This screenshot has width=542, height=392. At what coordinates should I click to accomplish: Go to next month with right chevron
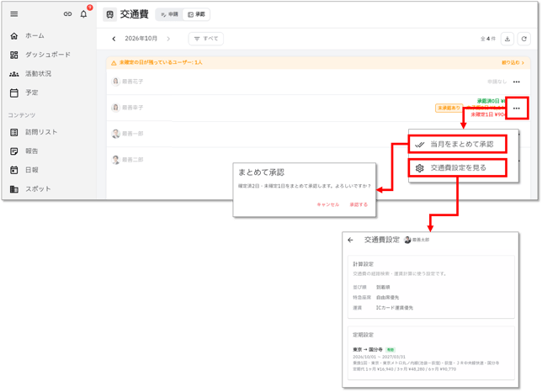[168, 39]
